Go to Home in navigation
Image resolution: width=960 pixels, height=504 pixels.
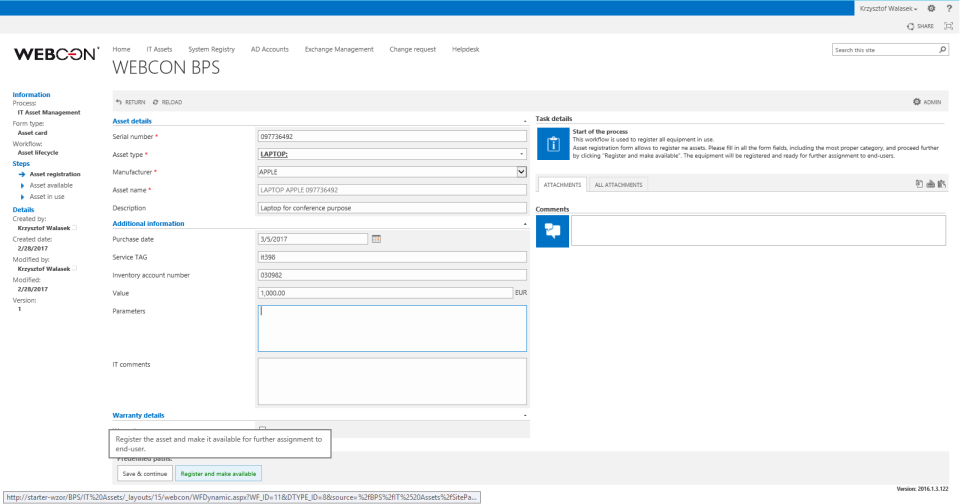pos(121,50)
